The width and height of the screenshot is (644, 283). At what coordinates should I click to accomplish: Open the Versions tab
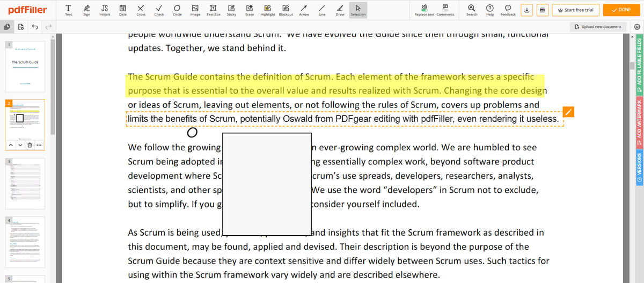(639, 168)
